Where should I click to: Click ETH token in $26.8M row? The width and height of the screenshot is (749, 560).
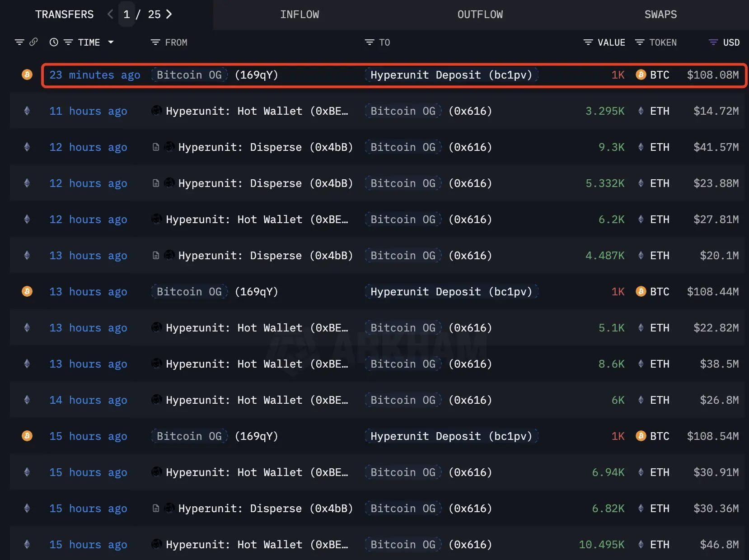click(x=653, y=400)
